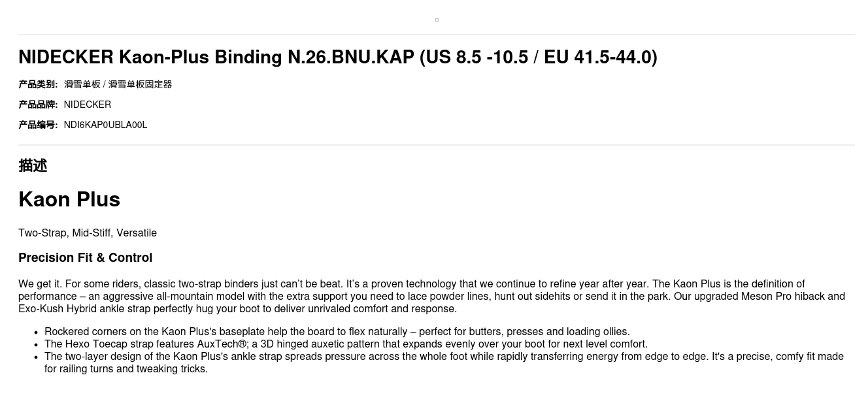Click the paragraph starting "We get it"
The image size is (868, 405).
[x=431, y=296]
